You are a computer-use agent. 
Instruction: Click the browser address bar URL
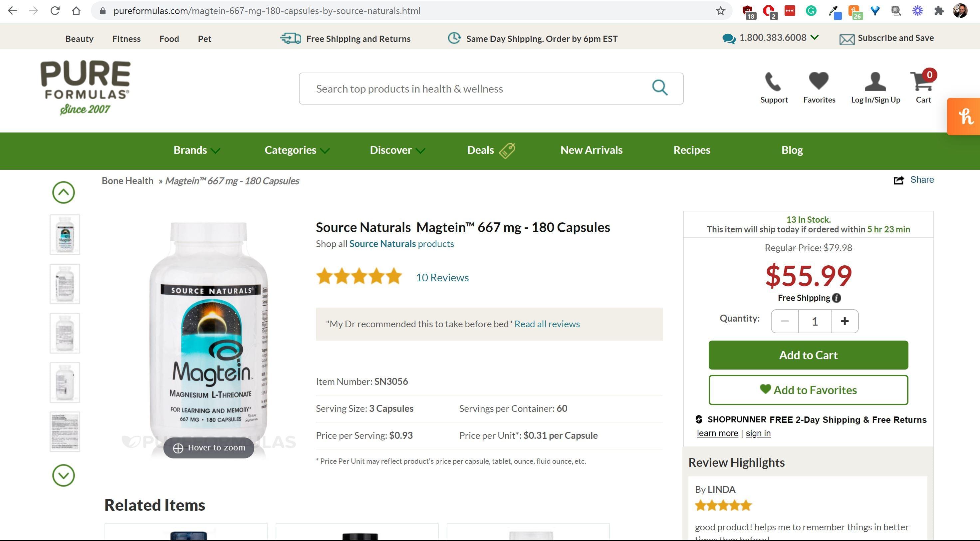[267, 11]
